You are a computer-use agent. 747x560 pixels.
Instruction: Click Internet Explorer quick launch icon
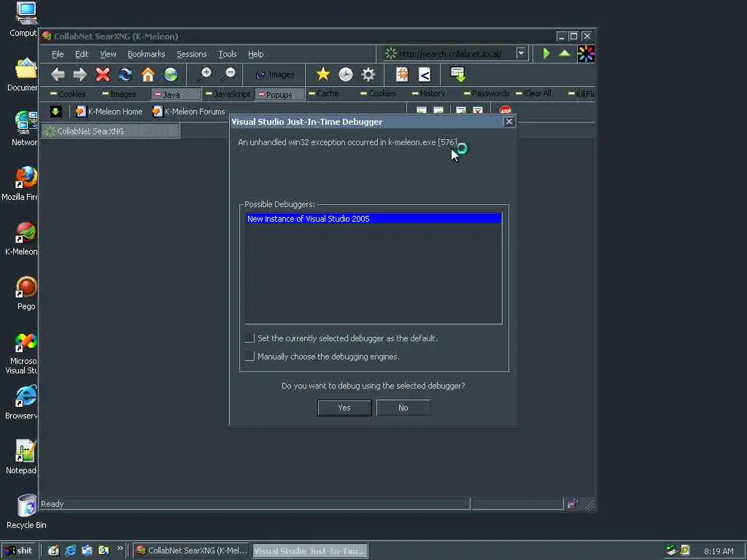tap(71, 551)
